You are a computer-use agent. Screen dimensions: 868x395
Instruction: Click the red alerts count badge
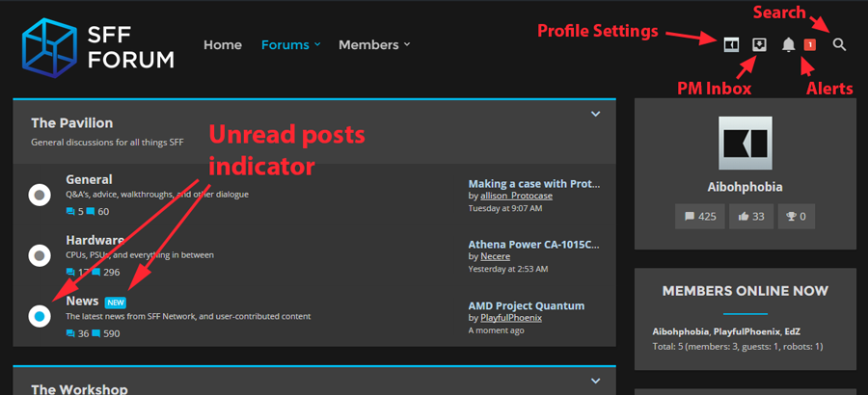click(x=809, y=44)
